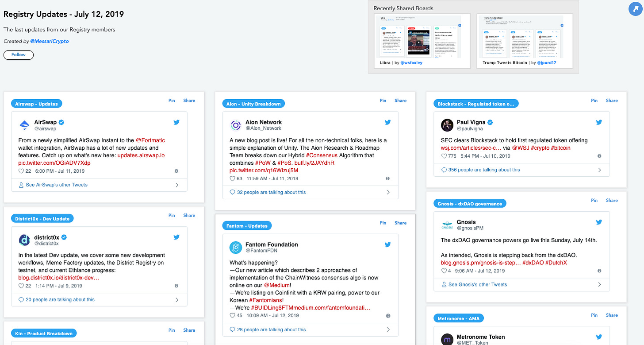Click the AirSwap profile avatar
Screen dimensions: 644x345
point(24,125)
